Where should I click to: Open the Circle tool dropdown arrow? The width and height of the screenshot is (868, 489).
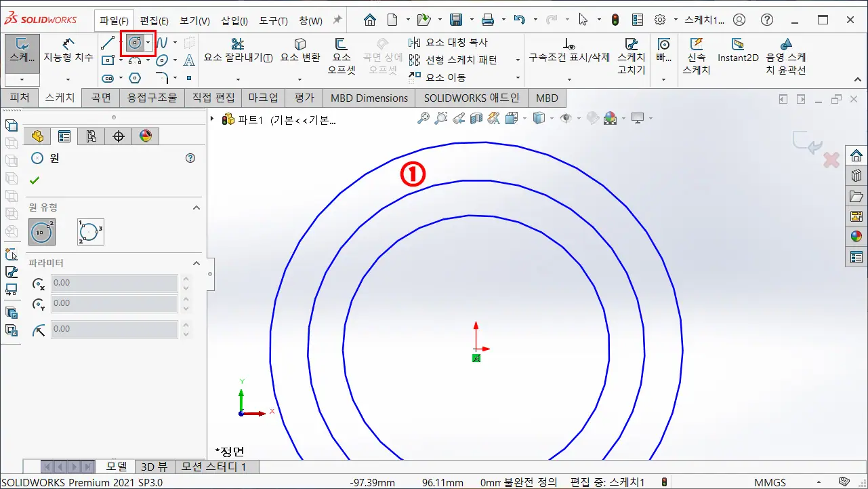click(148, 43)
